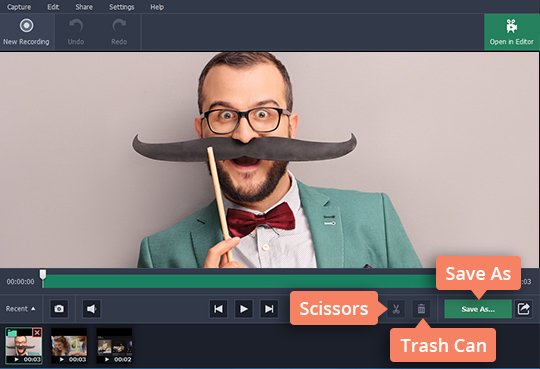
Task: Click the timeline playhead marker
Action: click(43, 275)
